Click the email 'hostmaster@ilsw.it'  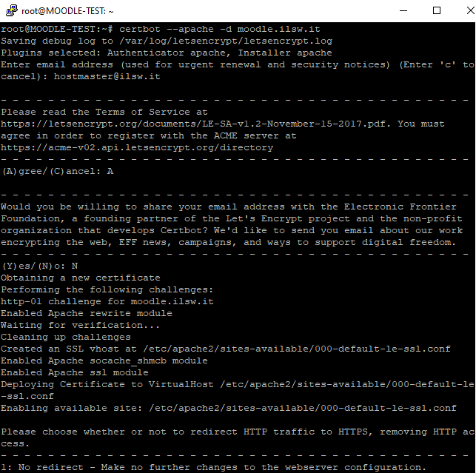107,76
